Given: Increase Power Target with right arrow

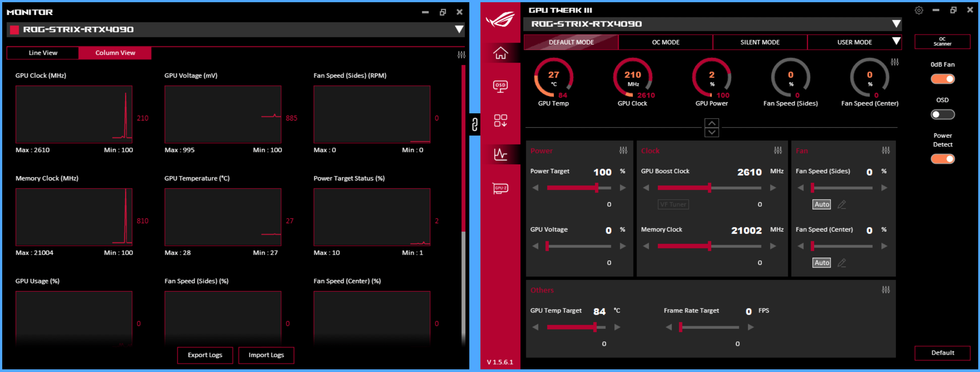Looking at the screenshot, I should 623,188.
